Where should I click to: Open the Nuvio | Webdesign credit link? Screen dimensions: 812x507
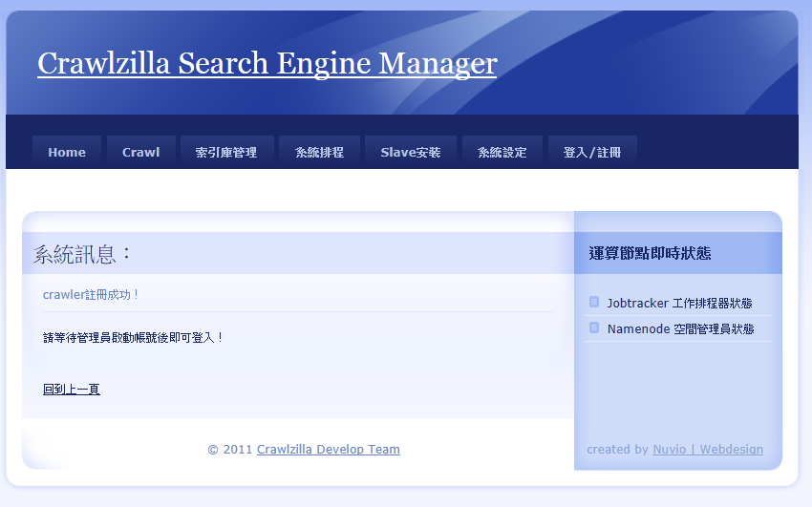[708, 449]
